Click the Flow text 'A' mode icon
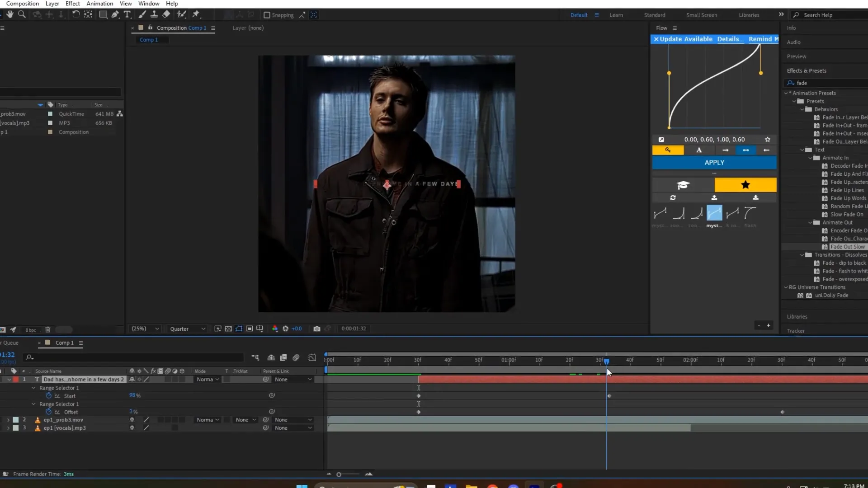The height and width of the screenshot is (488, 868). tap(699, 150)
